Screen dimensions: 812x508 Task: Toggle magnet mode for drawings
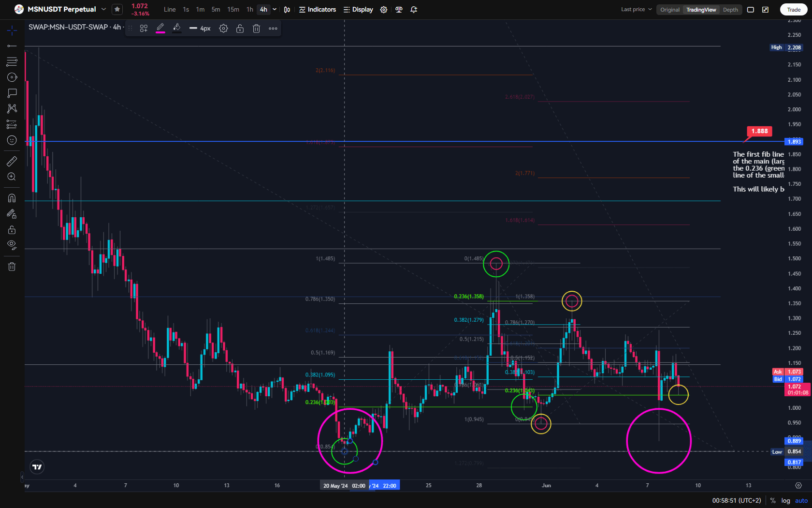[12, 198]
